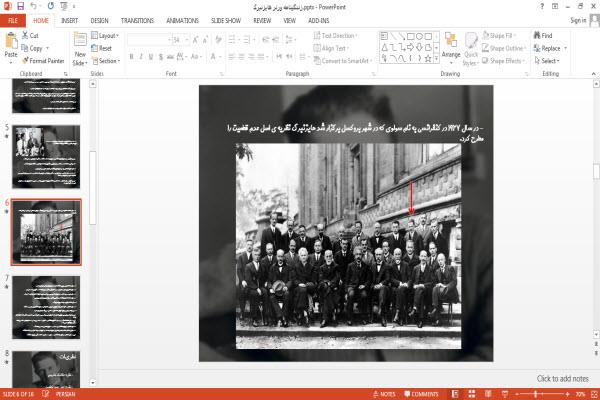Switch to Reading view in status bar
Screen dimensions: 600x400
click(x=488, y=394)
